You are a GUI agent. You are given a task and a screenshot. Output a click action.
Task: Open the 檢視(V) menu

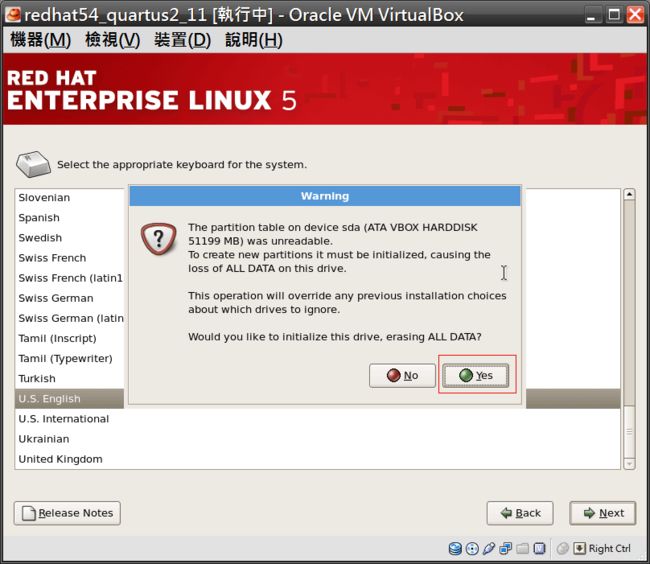coord(112,40)
